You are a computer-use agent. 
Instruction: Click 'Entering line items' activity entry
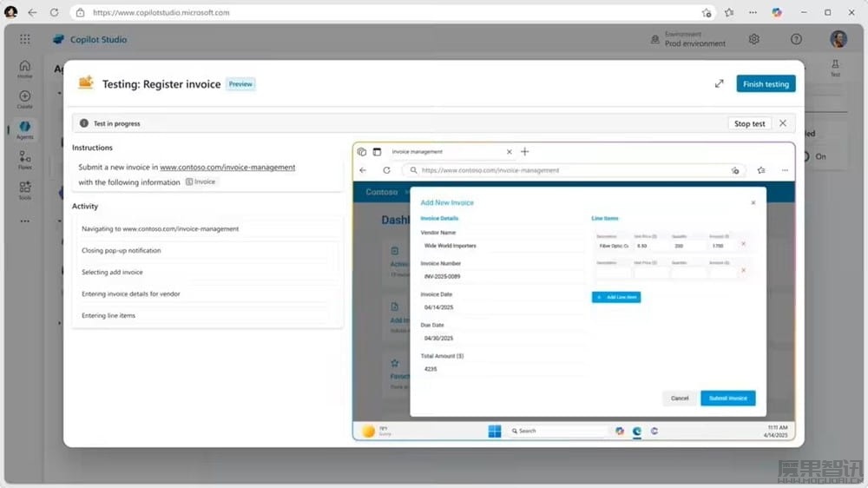pyautogui.click(x=207, y=316)
